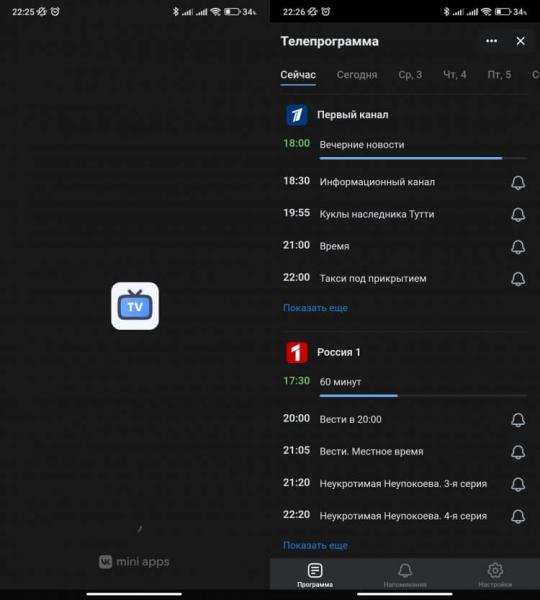This screenshot has height=600, width=540.
Task: Open Информационный канал program entry
Action: pyautogui.click(x=377, y=182)
